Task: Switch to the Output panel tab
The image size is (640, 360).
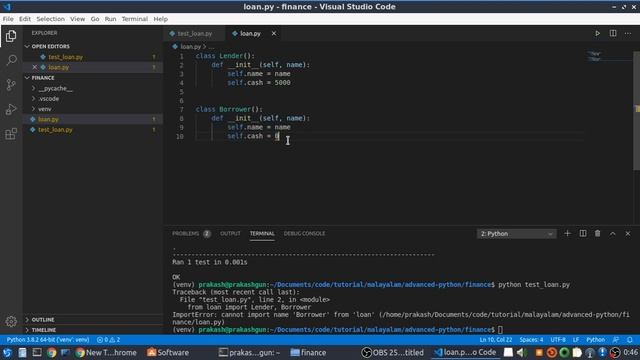Action: pyautogui.click(x=230, y=233)
